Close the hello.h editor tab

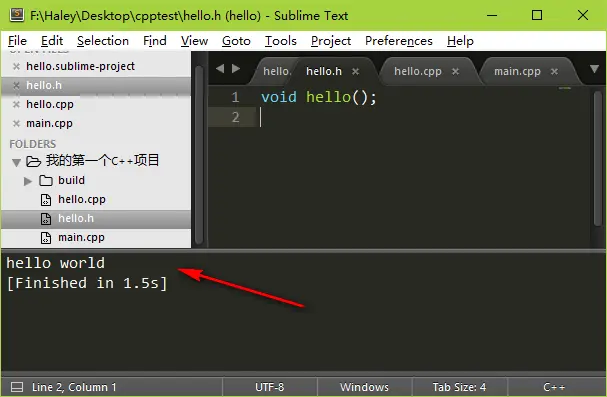(x=355, y=72)
